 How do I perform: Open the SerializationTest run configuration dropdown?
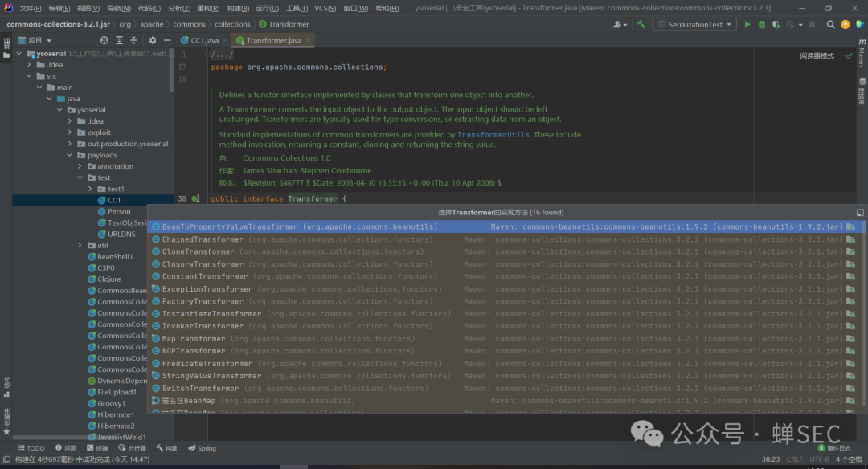[x=695, y=25]
